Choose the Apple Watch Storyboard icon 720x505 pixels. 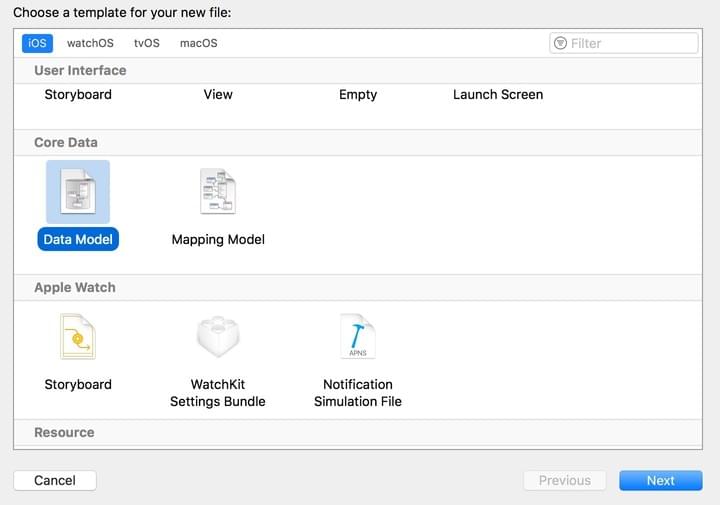[x=78, y=337]
